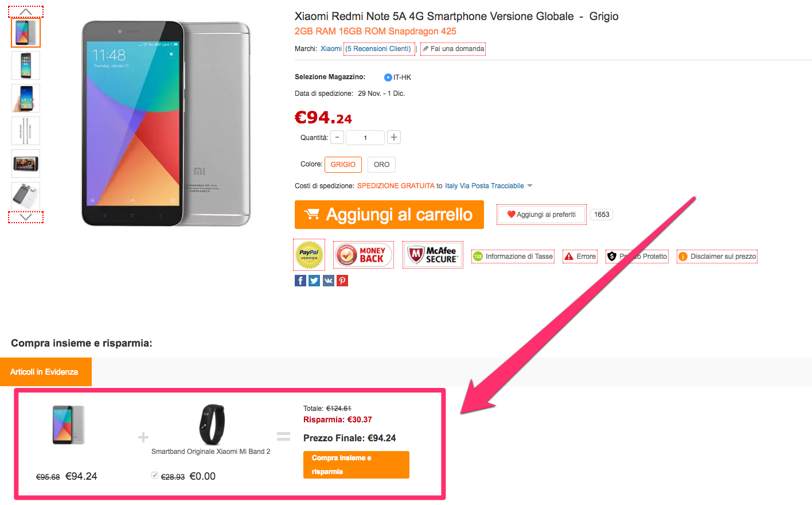
Task: Choose the ORO color option
Action: [x=381, y=165]
